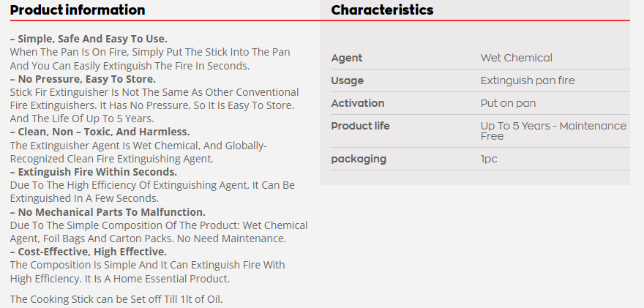Click the Product information heading
The height and width of the screenshot is (308, 644).
(x=78, y=10)
